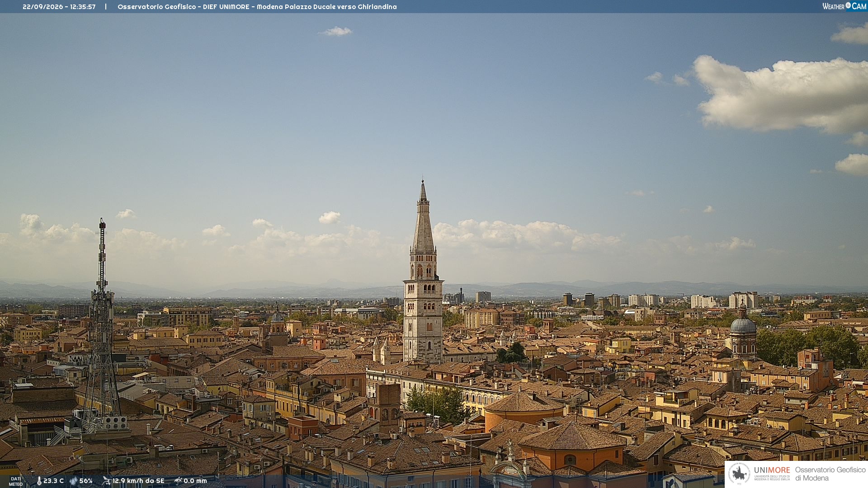868x488 pixels.
Task: Click the 23.3 C temperature reading
Action: (x=53, y=481)
